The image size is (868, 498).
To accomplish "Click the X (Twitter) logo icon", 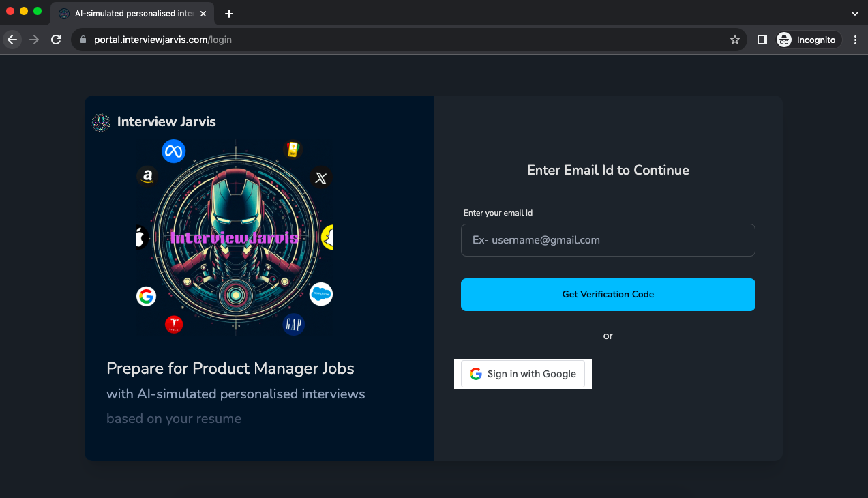I will tap(321, 179).
